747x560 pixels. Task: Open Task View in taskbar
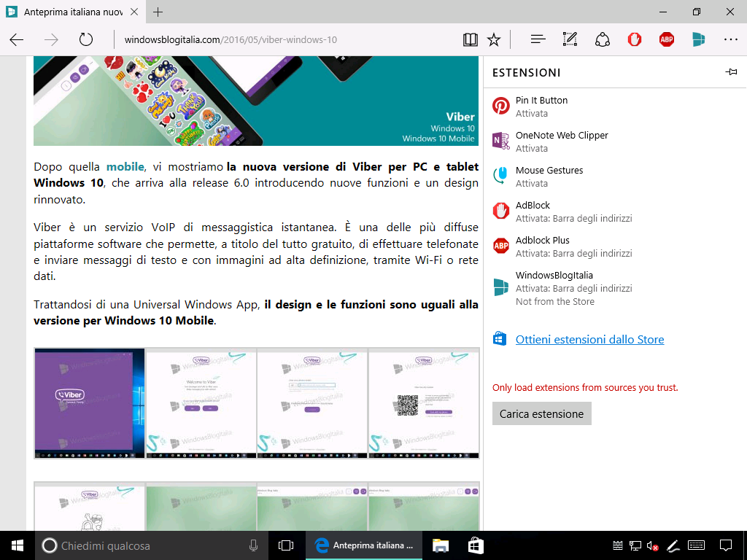(286, 545)
